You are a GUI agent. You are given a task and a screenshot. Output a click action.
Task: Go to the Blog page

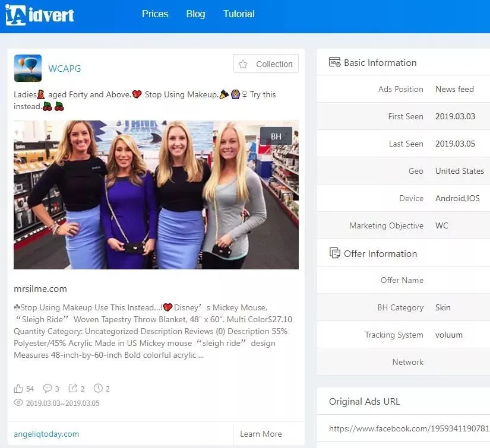pos(195,14)
